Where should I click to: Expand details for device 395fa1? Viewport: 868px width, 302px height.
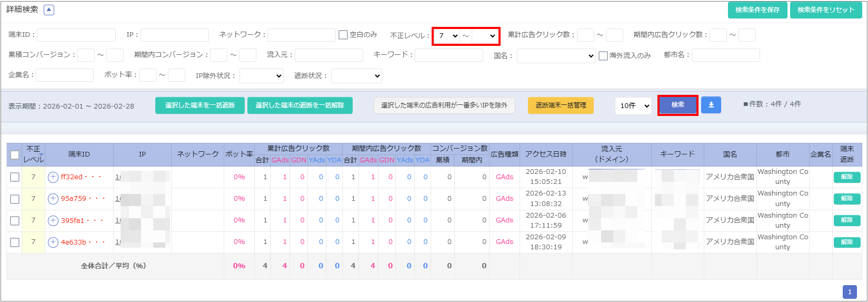(x=53, y=220)
